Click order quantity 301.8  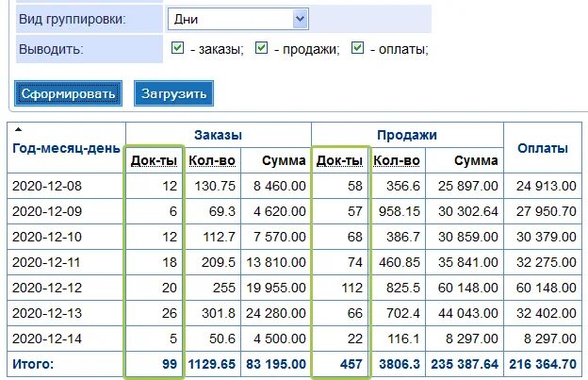(219, 313)
